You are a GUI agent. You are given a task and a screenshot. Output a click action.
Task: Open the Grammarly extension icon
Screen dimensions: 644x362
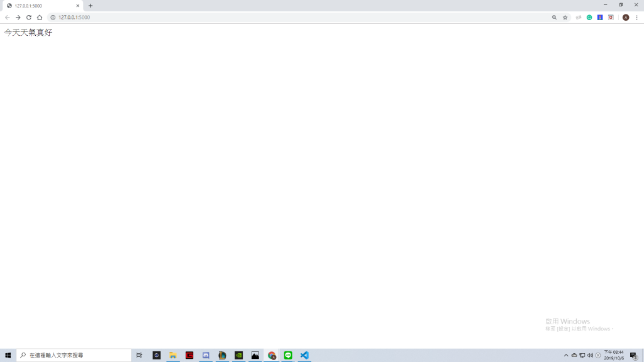(x=589, y=17)
